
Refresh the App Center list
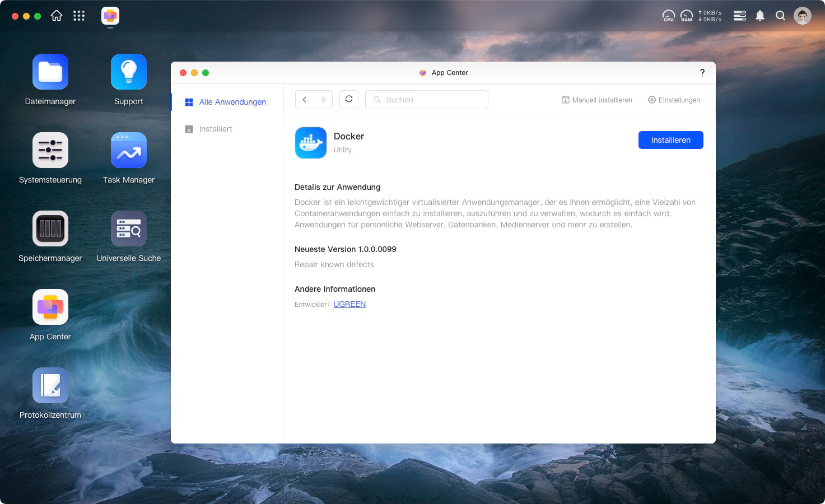pos(349,100)
